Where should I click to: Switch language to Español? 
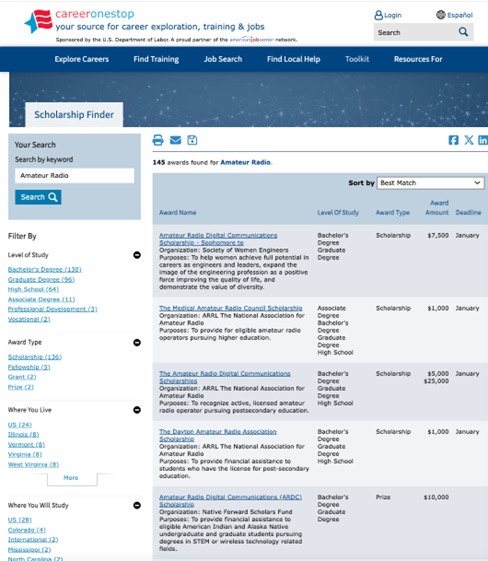(454, 15)
